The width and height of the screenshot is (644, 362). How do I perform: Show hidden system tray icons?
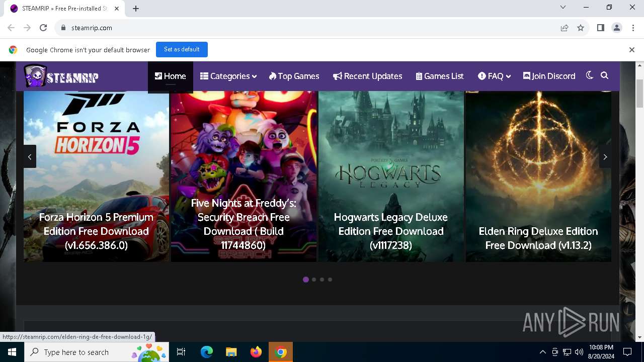tap(542, 352)
